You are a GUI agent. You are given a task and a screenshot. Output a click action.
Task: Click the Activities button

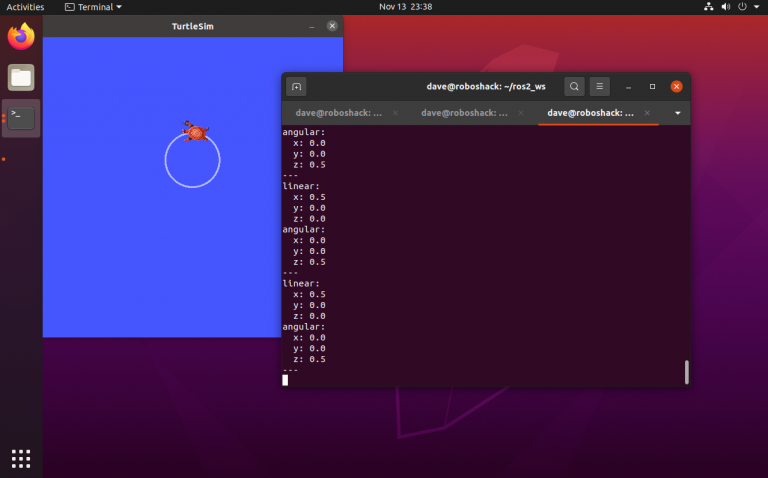coord(25,7)
